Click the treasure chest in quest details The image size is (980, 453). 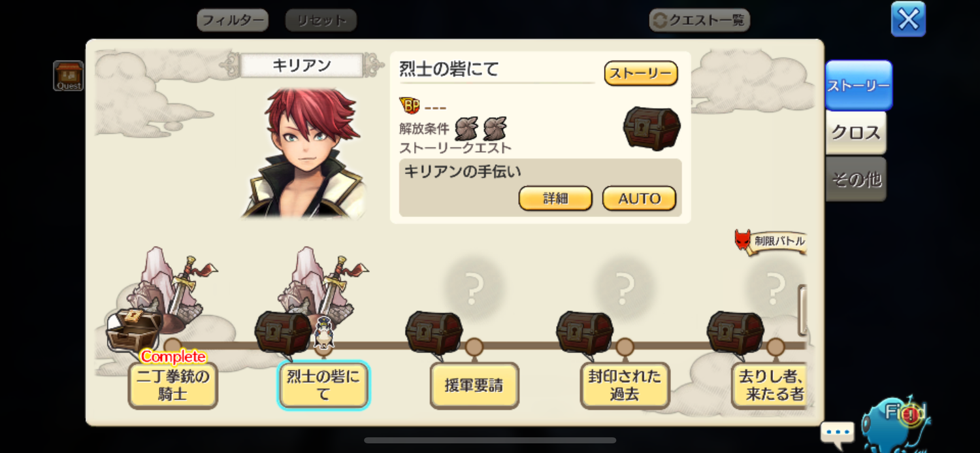coord(651,127)
